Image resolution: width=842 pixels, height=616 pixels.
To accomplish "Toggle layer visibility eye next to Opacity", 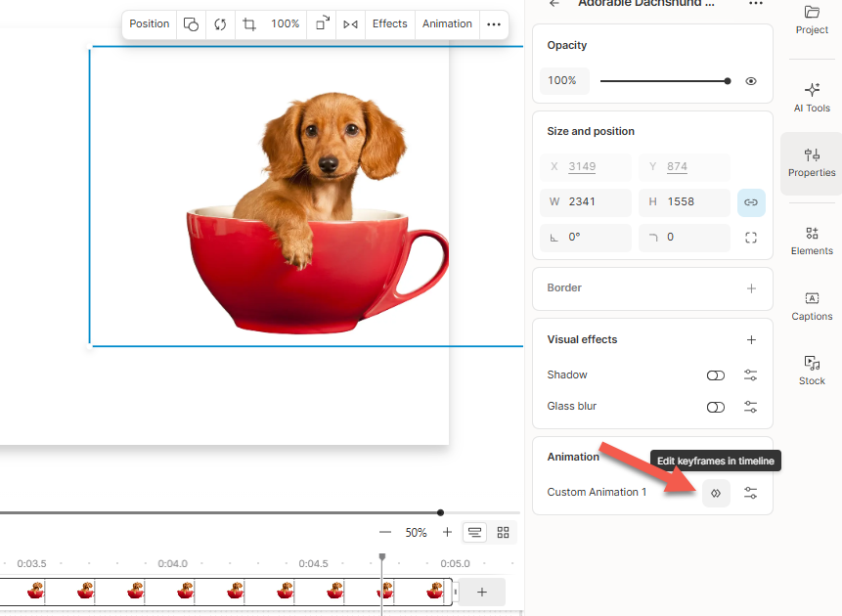I will [750, 81].
